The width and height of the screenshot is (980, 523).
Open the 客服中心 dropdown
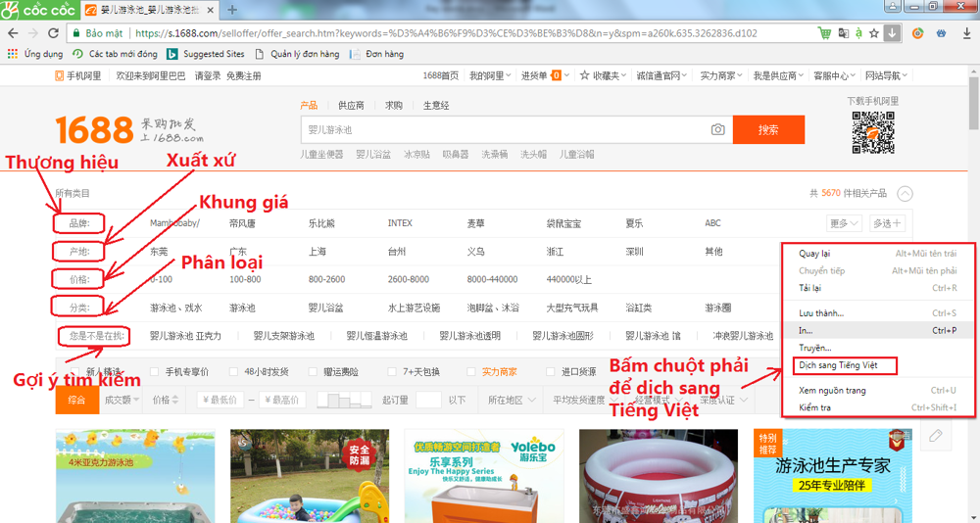(834, 75)
